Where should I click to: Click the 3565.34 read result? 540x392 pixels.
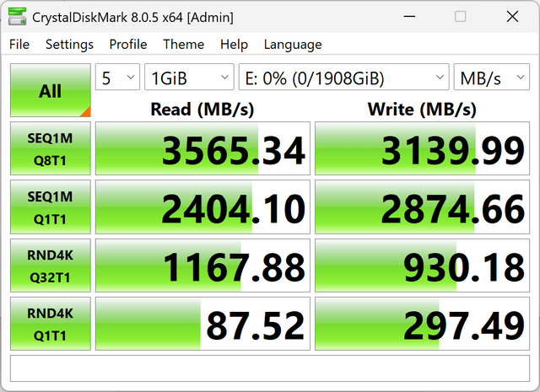click(x=202, y=148)
